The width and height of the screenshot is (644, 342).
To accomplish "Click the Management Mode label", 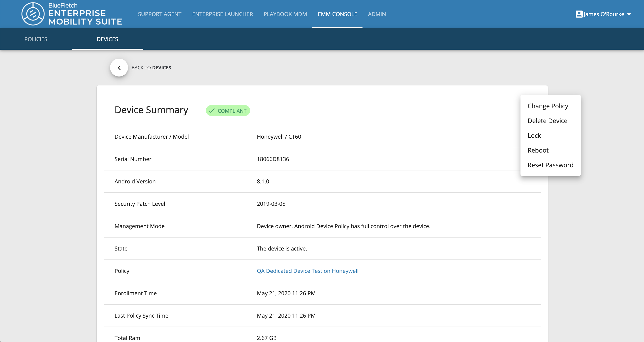I will click(139, 226).
